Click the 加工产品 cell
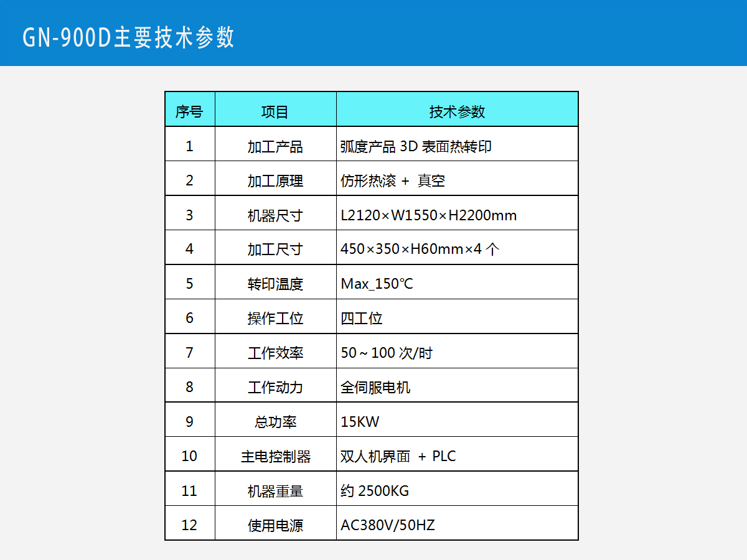 (x=276, y=144)
